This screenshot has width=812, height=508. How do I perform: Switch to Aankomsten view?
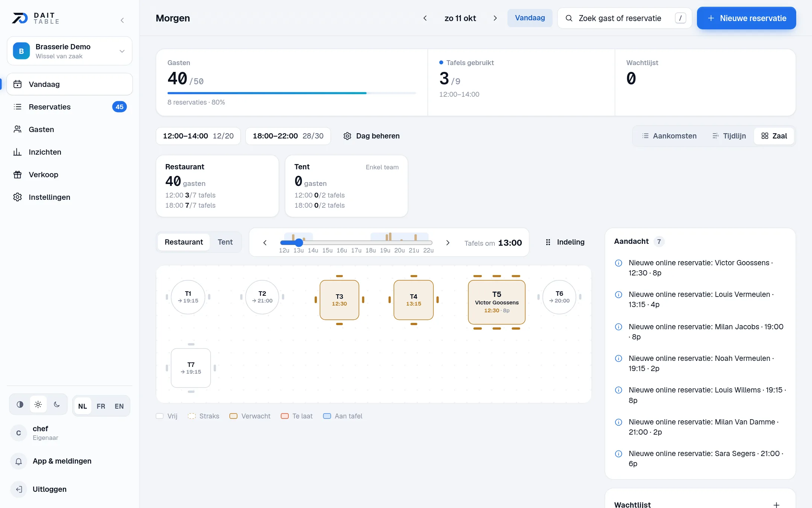[670, 136]
